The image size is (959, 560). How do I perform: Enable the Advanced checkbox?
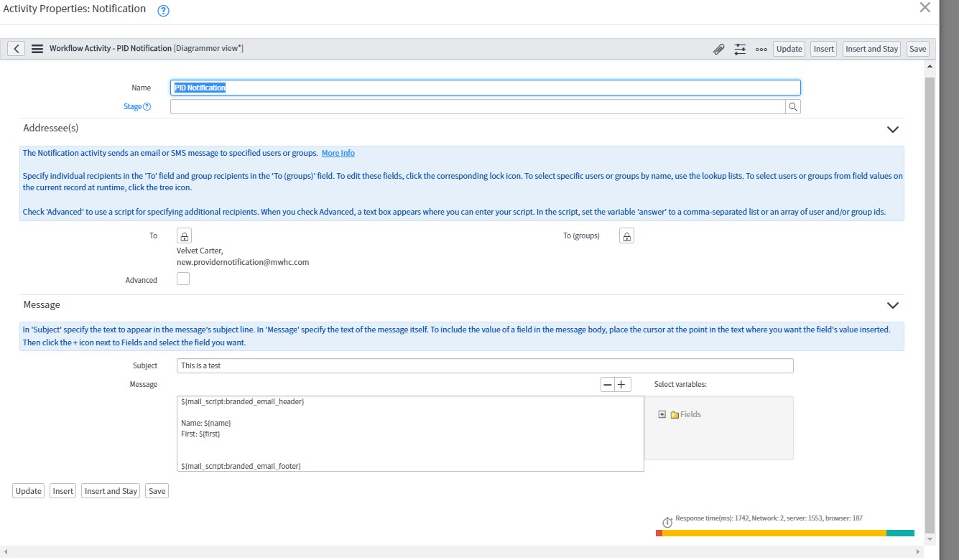(x=183, y=279)
